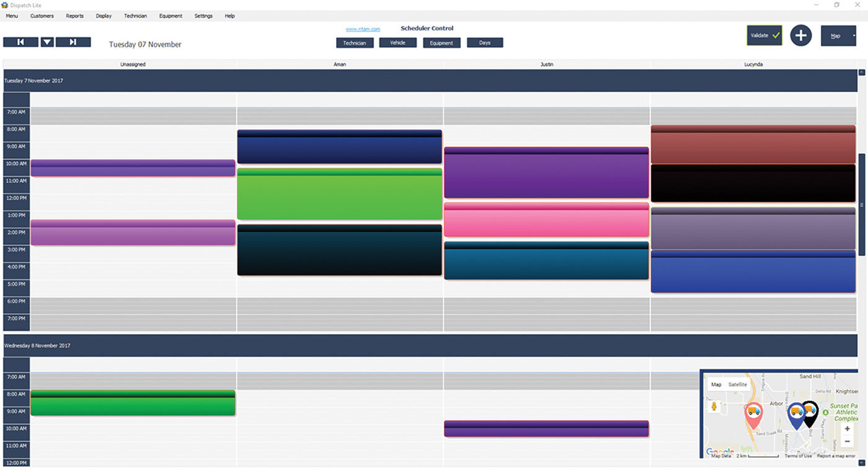Select Aman's bright green appointment block
This screenshot has height=471, width=868.
click(339, 195)
